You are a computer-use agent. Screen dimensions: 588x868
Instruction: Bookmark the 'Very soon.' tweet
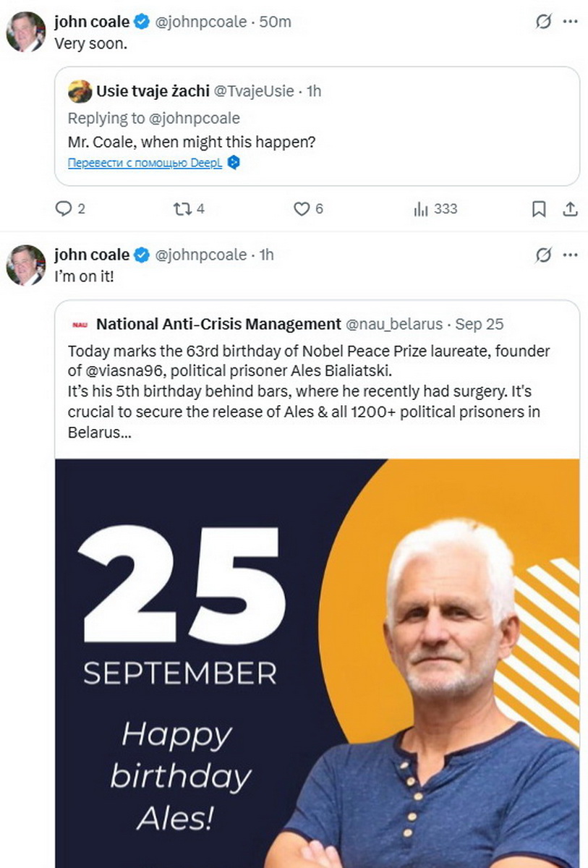point(539,209)
